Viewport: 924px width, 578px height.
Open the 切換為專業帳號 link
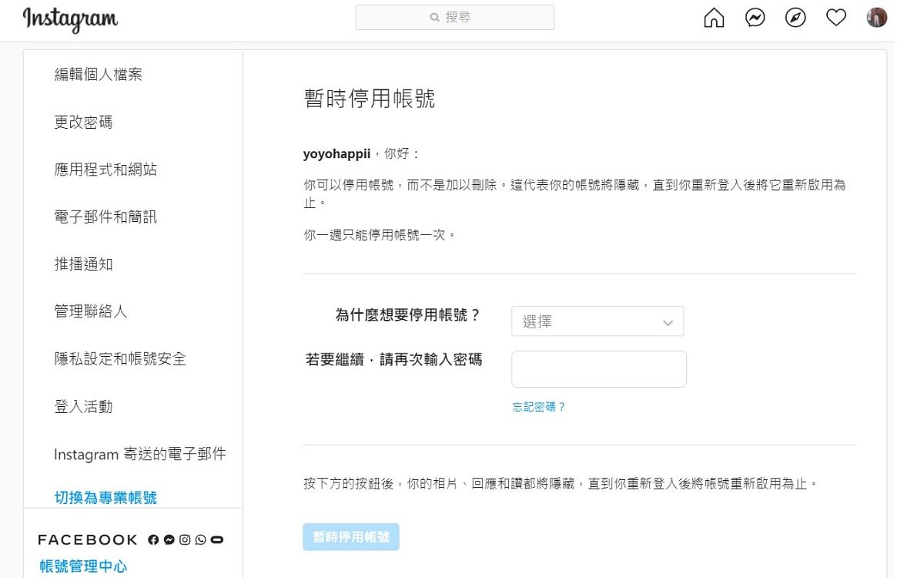click(x=104, y=497)
